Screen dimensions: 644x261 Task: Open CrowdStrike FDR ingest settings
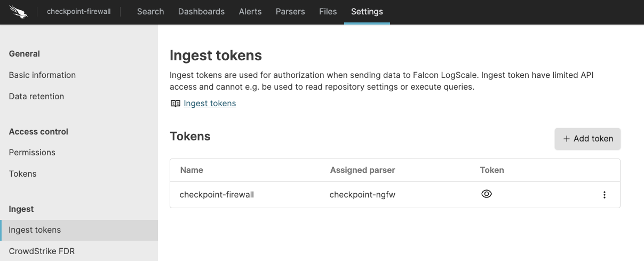point(42,251)
